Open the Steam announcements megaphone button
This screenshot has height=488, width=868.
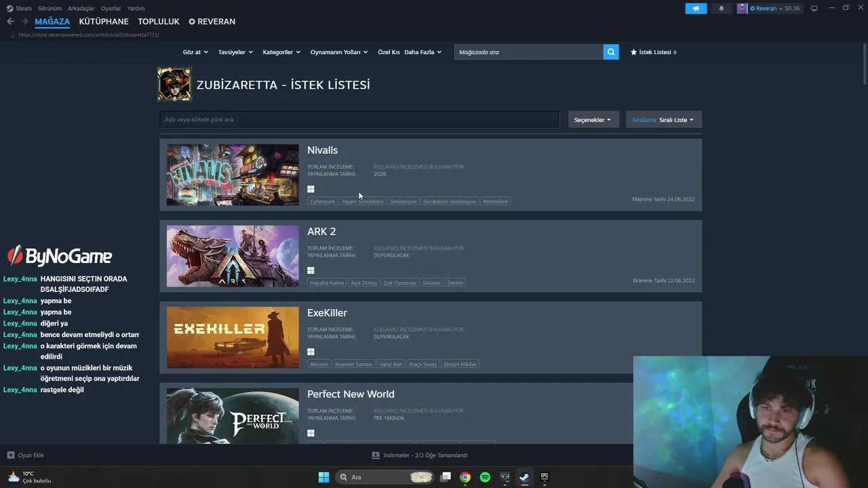[x=696, y=8]
